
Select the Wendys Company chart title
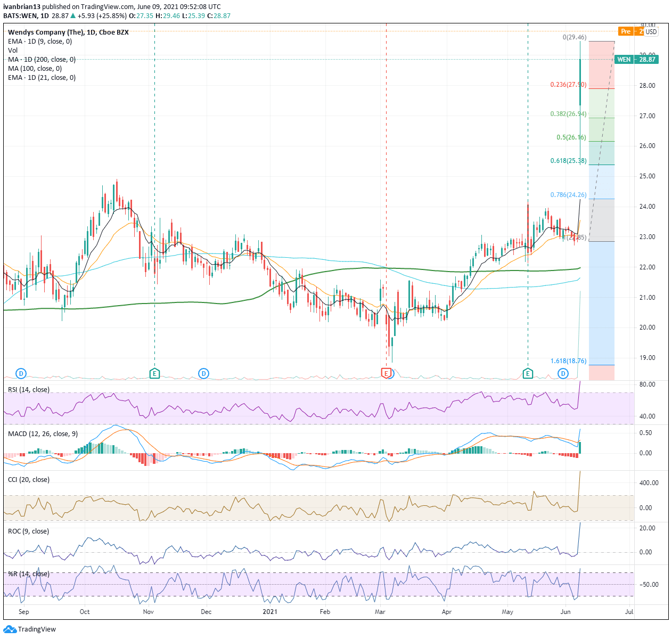point(68,32)
